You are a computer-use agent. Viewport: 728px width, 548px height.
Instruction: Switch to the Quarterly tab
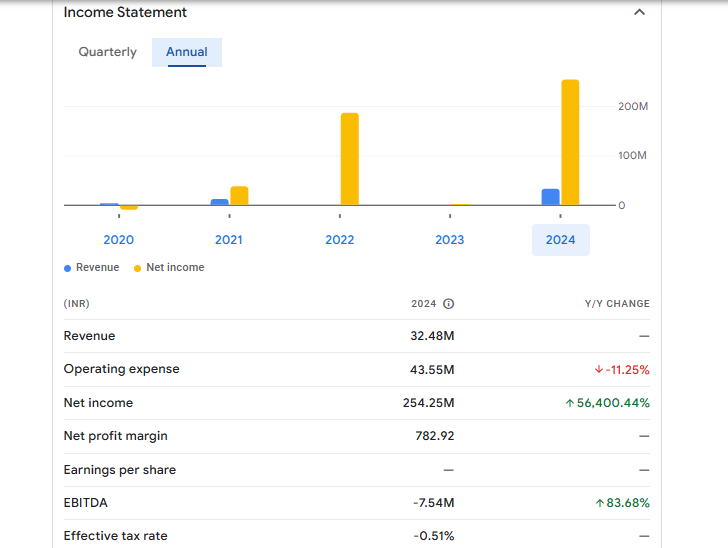[x=107, y=52]
